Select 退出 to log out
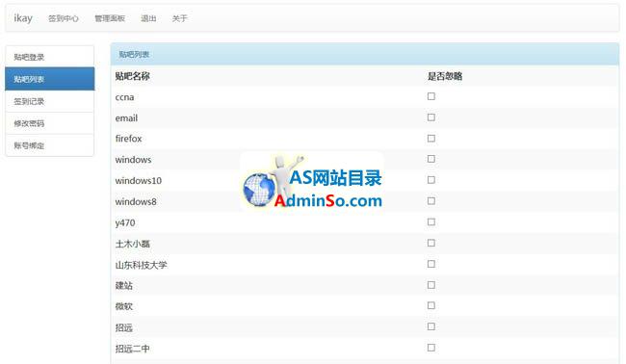Image resolution: width=626 pixels, height=364 pixels. (148, 18)
